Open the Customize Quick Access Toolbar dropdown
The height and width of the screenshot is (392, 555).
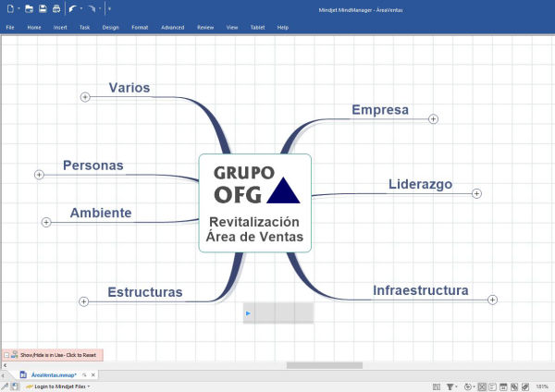pyautogui.click(x=109, y=9)
